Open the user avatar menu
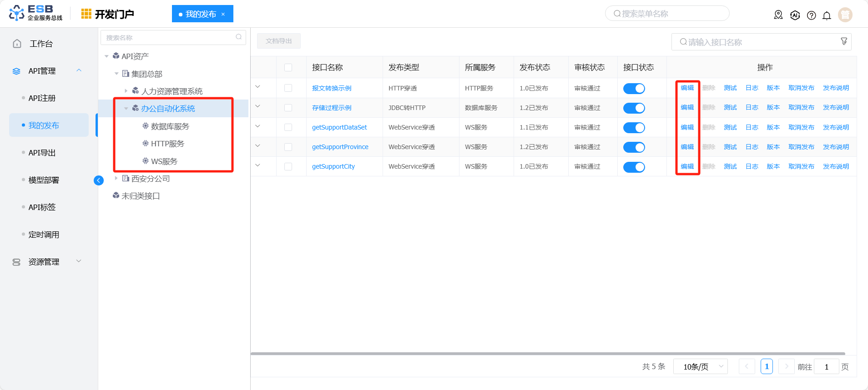This screenshot has height=390, width=868. (845, 15)
